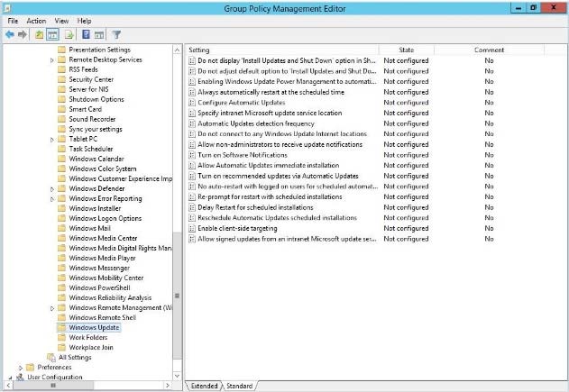
Task: Sort by the State column header
Action: [406, 50]
